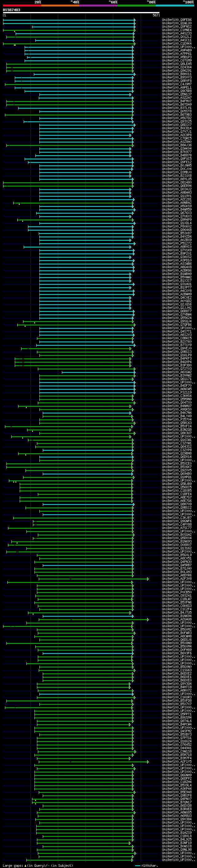This screenshot has width=197, height=868.
Task: Select hit label UniRef100_O24364
Action: (x=177, y=67)
